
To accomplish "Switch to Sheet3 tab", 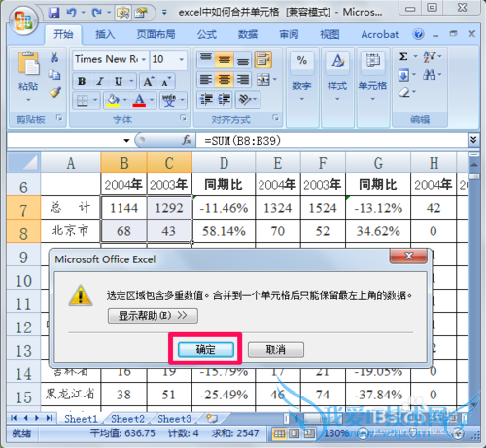I will [x=174, y=419].
